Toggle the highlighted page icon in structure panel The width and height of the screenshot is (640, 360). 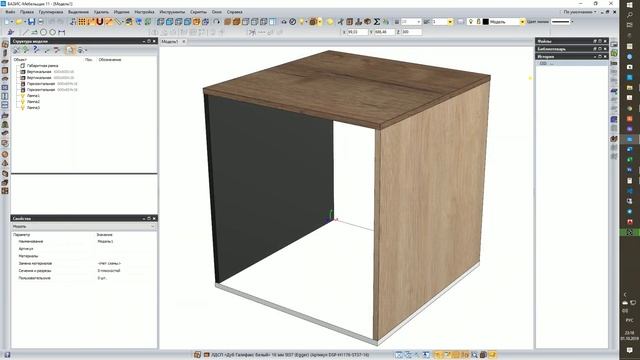coord(70,50)
